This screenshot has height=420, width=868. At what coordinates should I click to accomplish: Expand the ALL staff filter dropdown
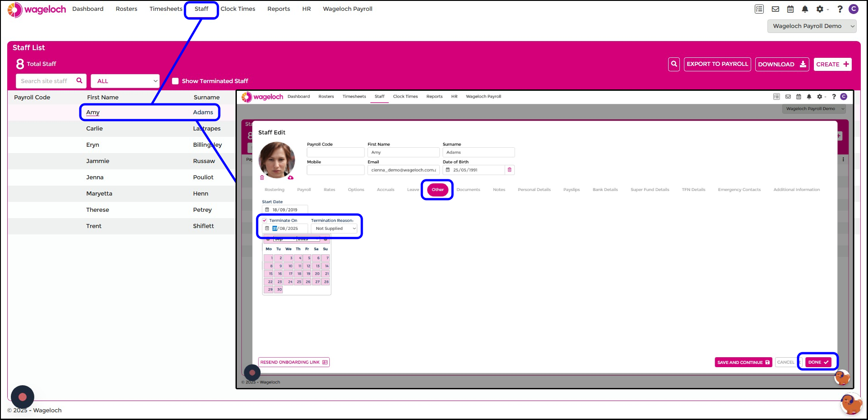tap(125, 81)
